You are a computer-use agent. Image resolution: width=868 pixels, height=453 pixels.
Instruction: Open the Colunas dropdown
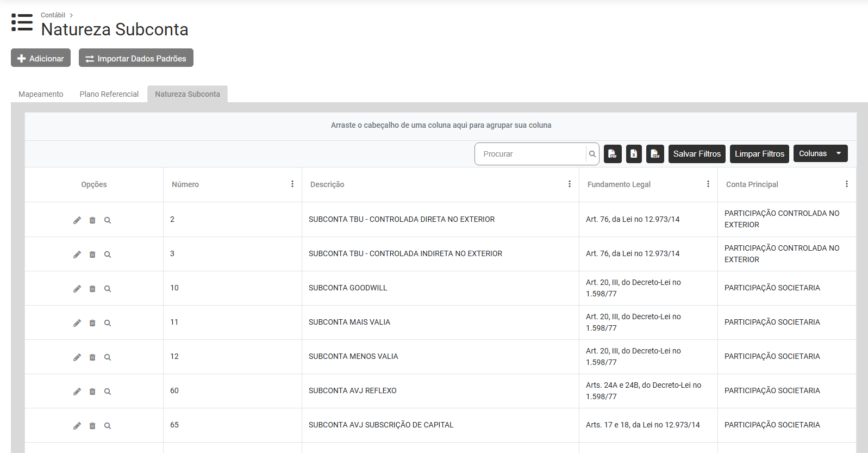pos(820,154)
